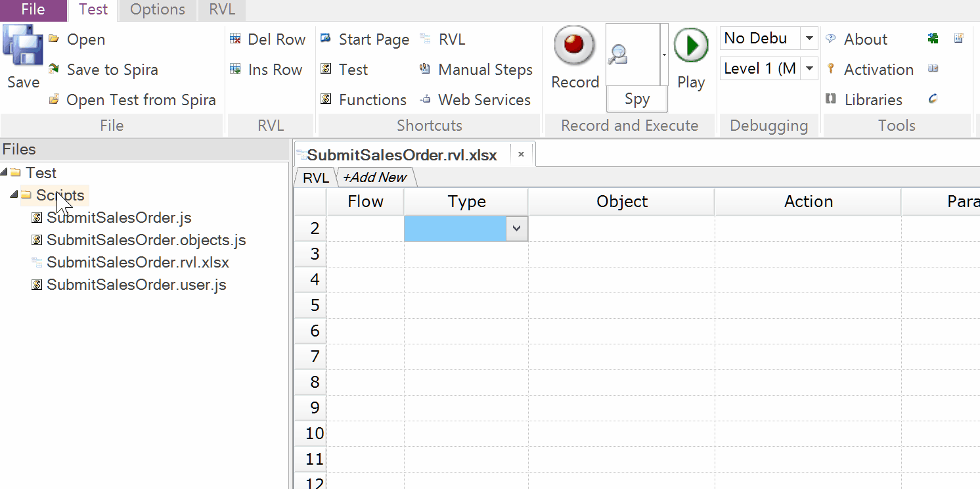
Task: Insert a new row with Ins Row
Action: (267, 70)
